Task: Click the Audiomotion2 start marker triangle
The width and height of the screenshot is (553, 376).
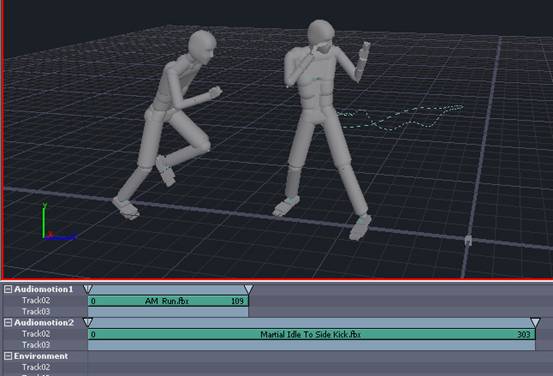Action: pos(88,322)
